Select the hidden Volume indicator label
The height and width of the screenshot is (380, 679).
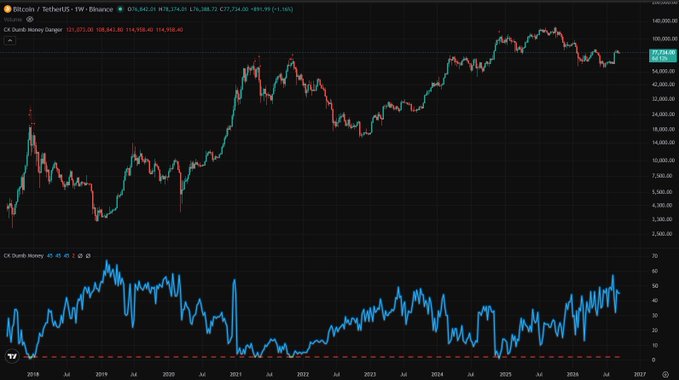[x=13, y=19]
